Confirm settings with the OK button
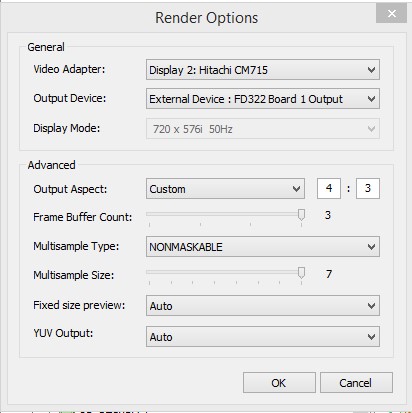The height and width of the screenshot is (413, 412). tap(279, 383)
